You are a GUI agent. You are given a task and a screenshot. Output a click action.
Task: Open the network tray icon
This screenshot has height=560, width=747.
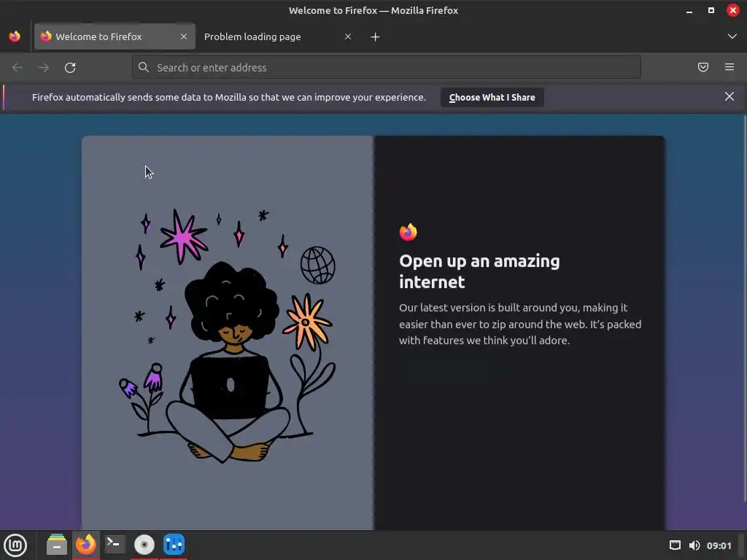pyautogui.click(x=675, y=545)
